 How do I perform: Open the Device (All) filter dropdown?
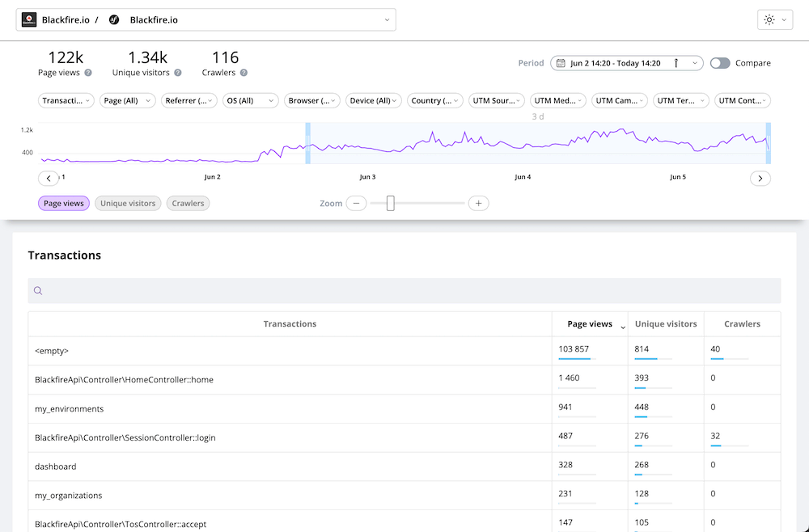374,100
